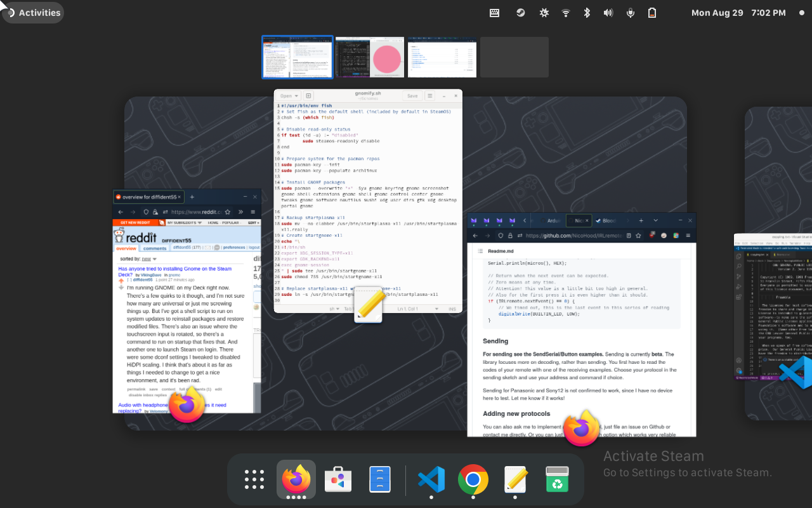Viewport: 812px width, 508px height.
Task: Open the Show Applications grid
Action: click(x=254, y=479)
